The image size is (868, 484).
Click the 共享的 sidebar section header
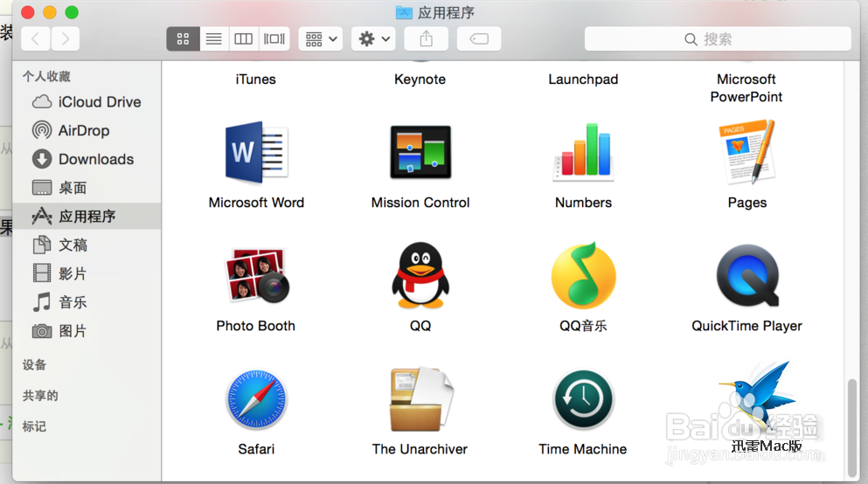(40, 396)
